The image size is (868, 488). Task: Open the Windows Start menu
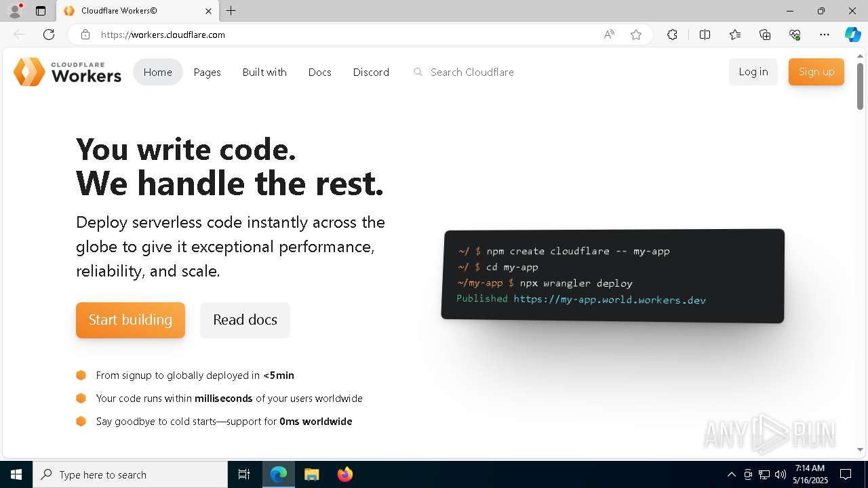coord(16,474)
